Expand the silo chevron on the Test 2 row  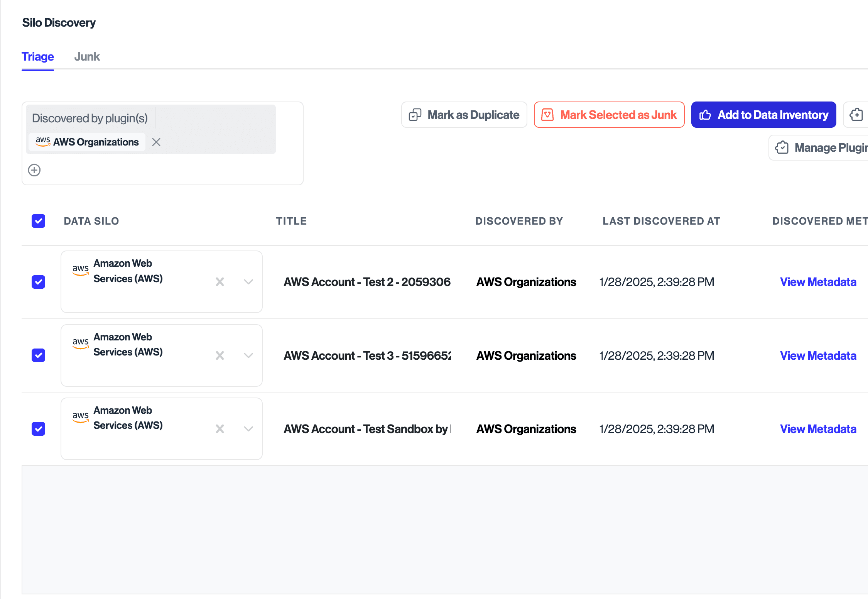pos(248,282)
